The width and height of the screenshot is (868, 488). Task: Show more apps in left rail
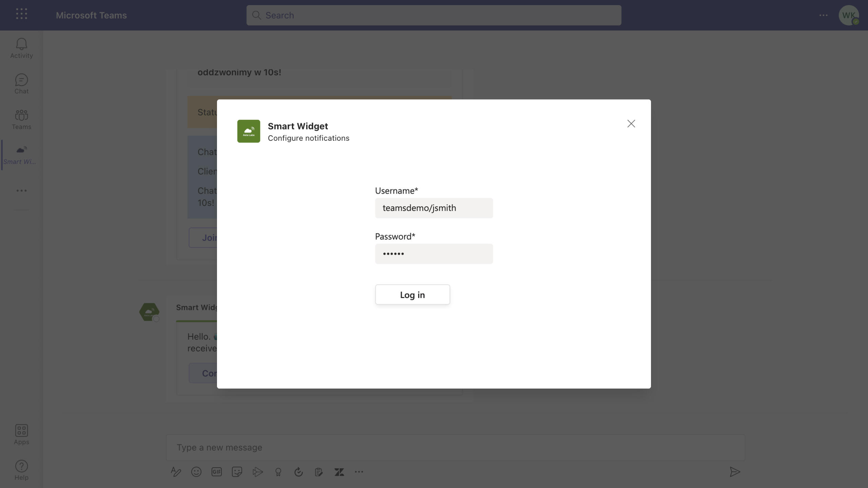point(21,191)
